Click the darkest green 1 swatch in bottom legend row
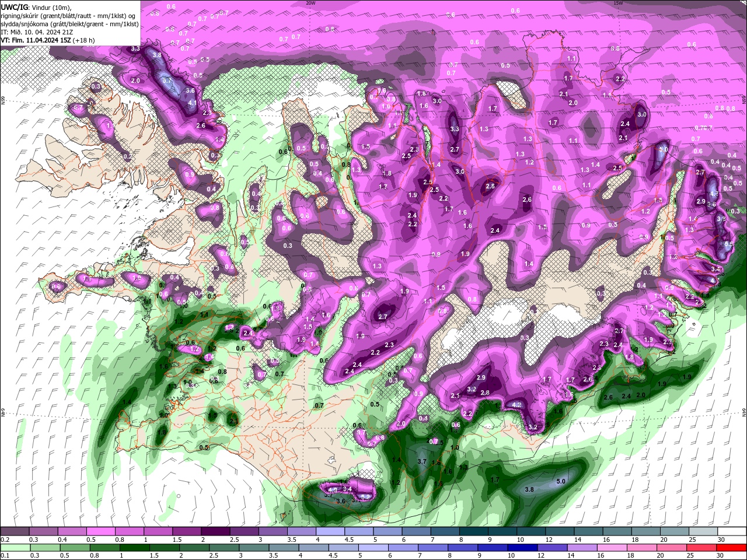747x560 pixels. 135,548
